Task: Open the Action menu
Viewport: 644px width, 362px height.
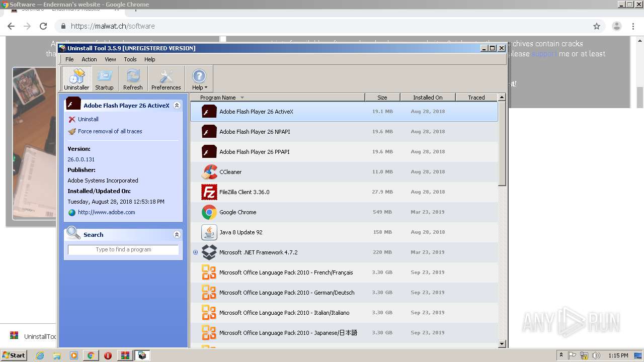Action: click(x=89, y=59)
